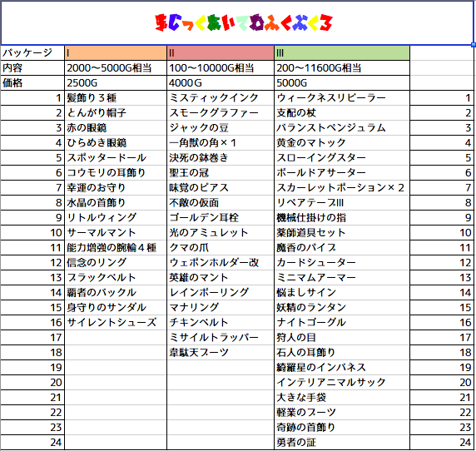Viewport: 476px width, 451px height.
Task: Click the 黄金のマトック cell
Action: coord(342,142)
